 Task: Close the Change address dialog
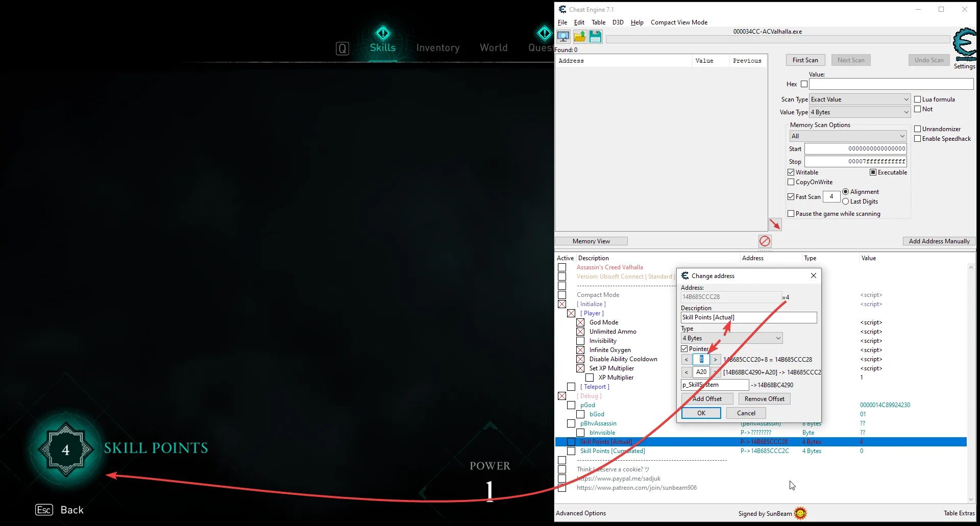[814, 275]
